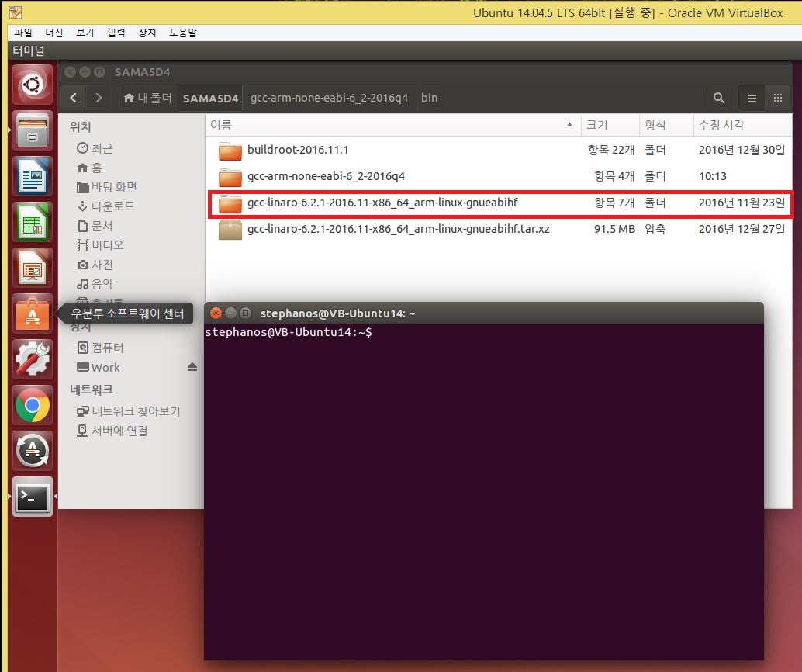
Task: Select the buildroot-2016.11.1 folder
Action: [x=298, y=150]
